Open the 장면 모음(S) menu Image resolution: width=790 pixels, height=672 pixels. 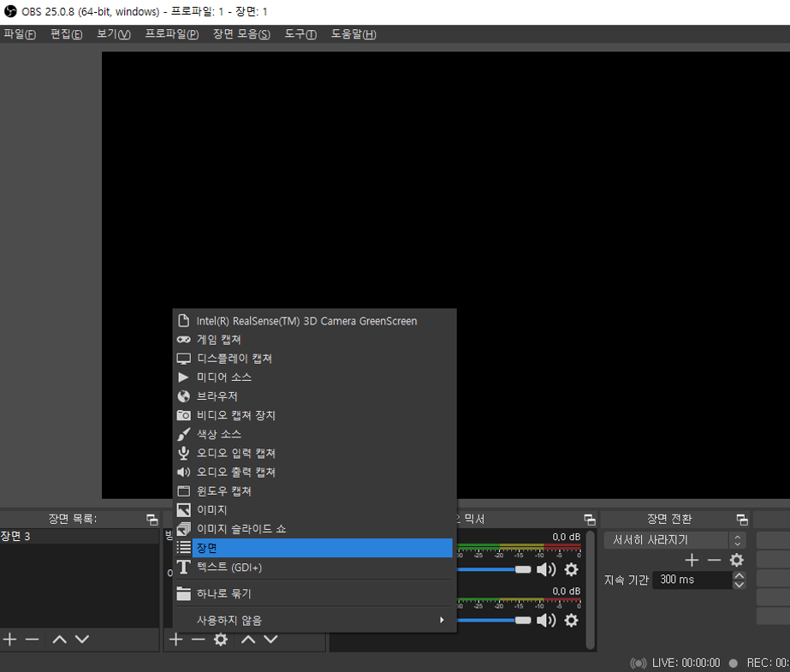click(241, 34)
